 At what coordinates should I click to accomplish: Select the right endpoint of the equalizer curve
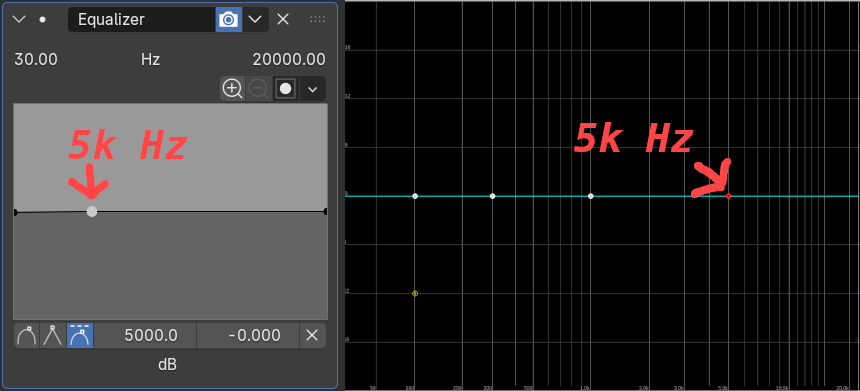[326, 212]
